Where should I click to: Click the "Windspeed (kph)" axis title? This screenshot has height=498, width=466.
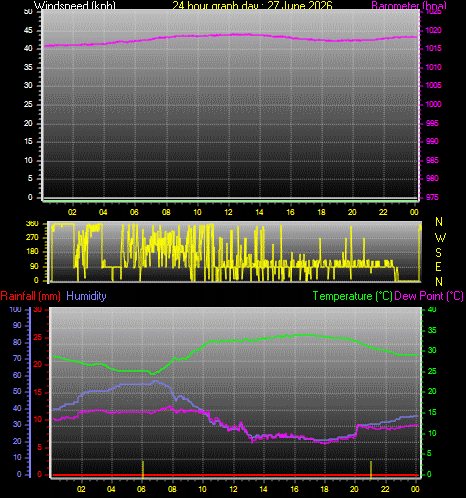(x=75, y=5)
